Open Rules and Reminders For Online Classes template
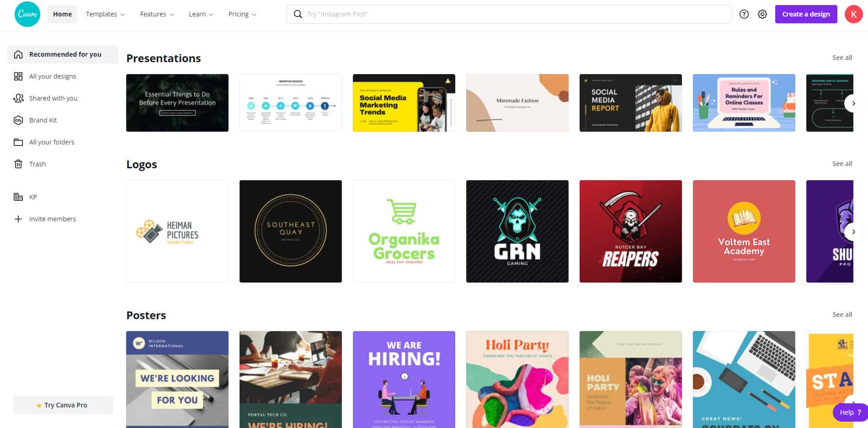The height and width of the screenshot is (428, 868). pyautogui.click(x=744, y=103)
